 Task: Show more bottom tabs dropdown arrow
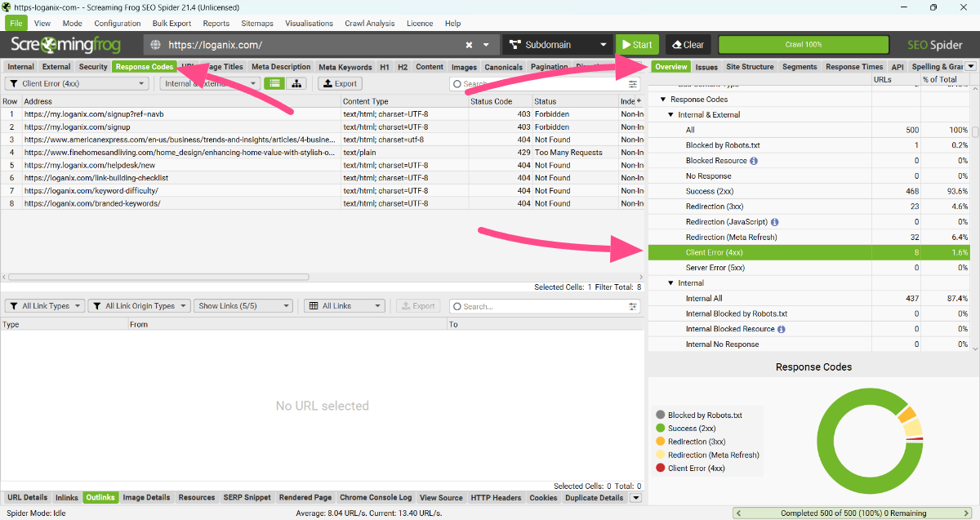pyautogui.click(x=636, y=497)
